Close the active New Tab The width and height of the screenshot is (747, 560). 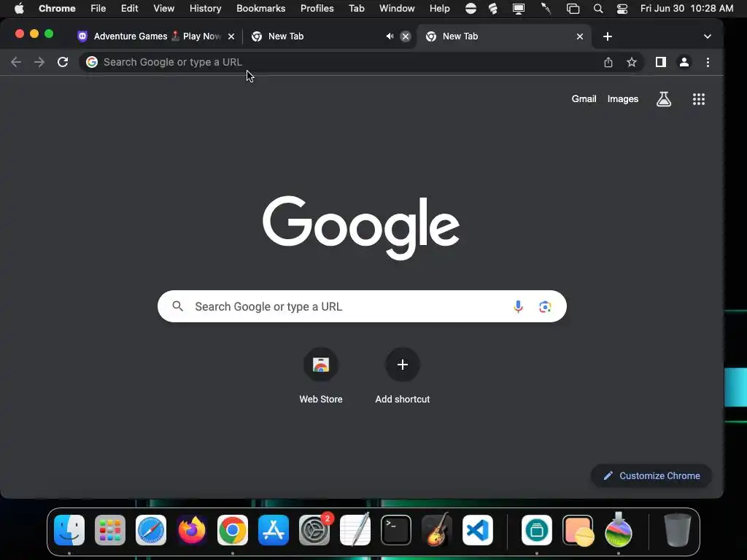pos(580,36)
